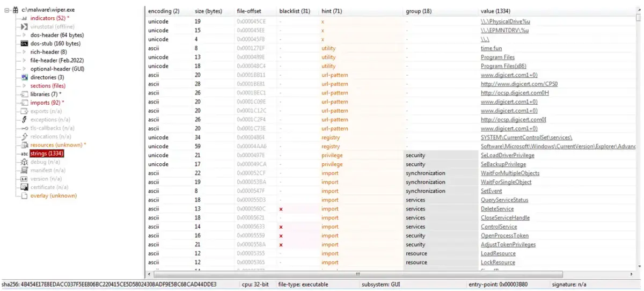Click SYSTEM\CurrentControlSet\services\ registry value
Image resolution: width=644 pixels, height=291 pixels.
pos(526,137)
